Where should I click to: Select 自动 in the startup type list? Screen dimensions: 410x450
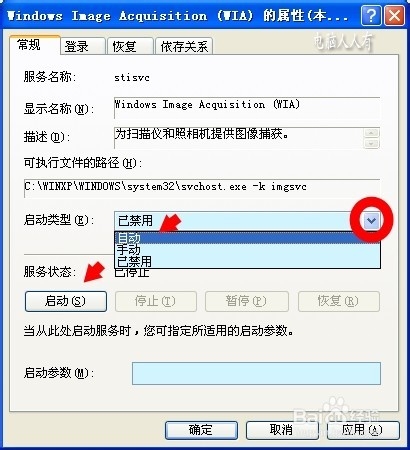tap(247, 238)
